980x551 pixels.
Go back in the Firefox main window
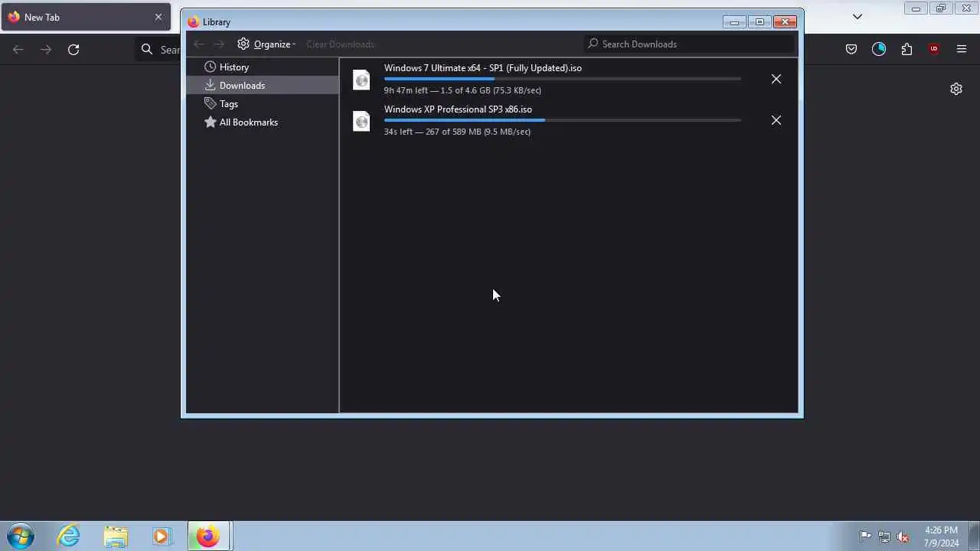pos(18,50)
